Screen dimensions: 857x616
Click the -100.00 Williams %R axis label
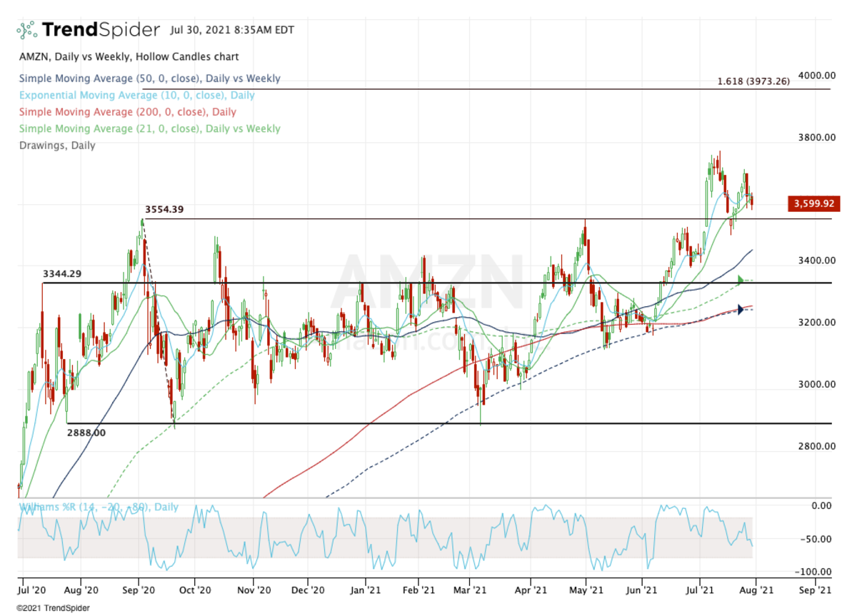click(814, 572)
